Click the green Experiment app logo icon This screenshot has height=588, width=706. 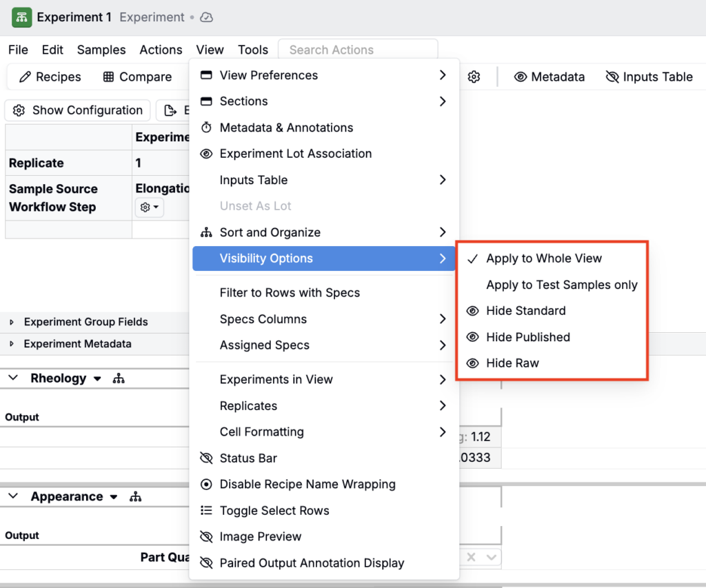[x=22, y=17]
